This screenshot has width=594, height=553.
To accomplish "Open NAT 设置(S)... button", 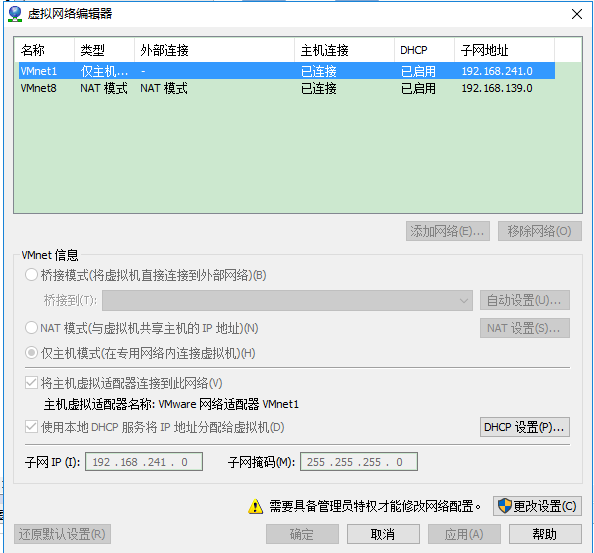I will coord(525,328).
